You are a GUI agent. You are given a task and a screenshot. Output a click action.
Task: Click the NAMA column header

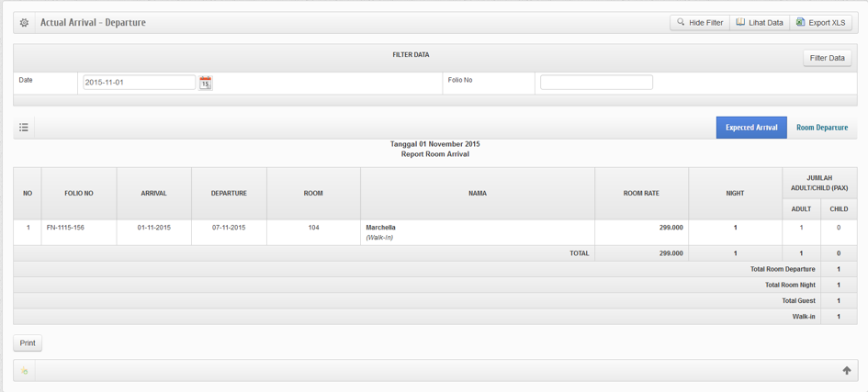pos(477,194)
